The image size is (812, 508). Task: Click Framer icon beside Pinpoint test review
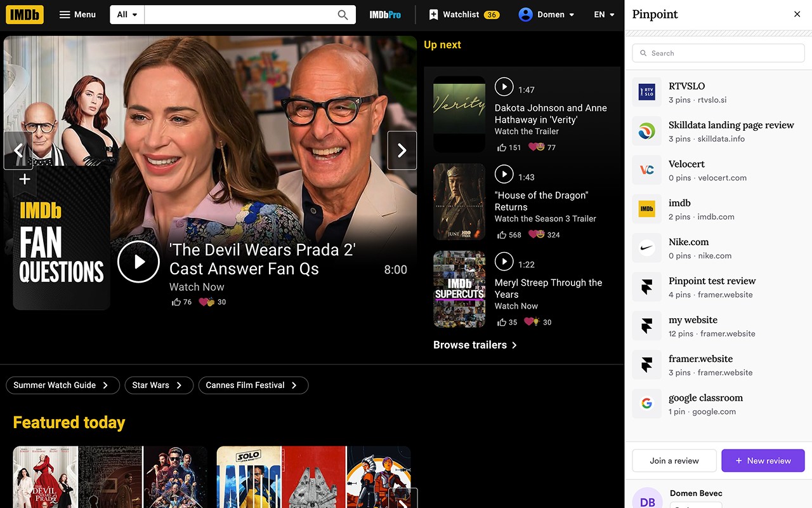point(646,287)
